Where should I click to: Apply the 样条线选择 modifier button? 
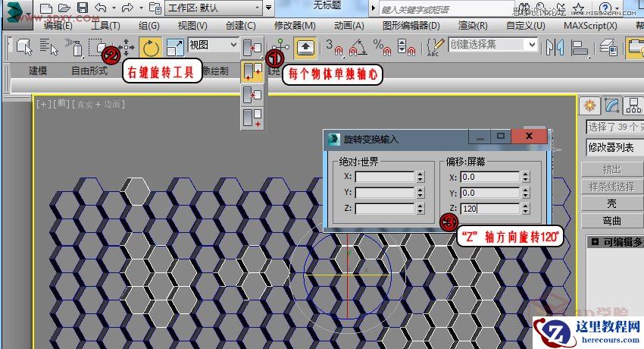[x=612, y=187]
